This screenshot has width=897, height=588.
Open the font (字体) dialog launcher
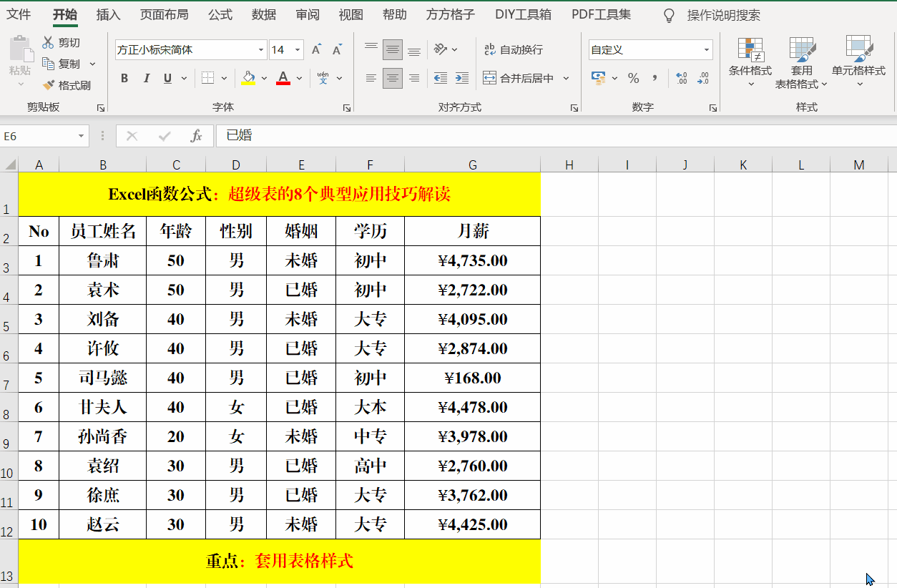(x=347, y=108)
